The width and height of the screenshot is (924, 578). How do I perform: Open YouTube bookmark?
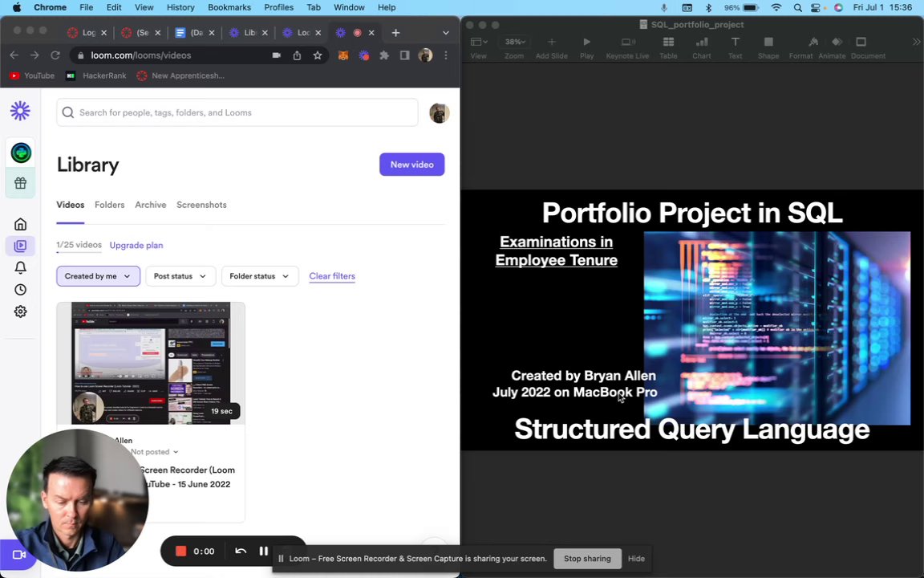pyautogui.click(x=32, y=75)
